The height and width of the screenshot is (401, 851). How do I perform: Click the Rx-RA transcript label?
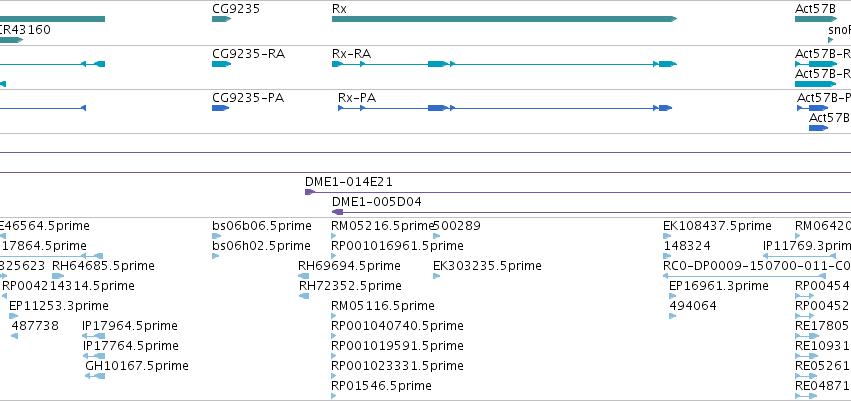point(351,54)
